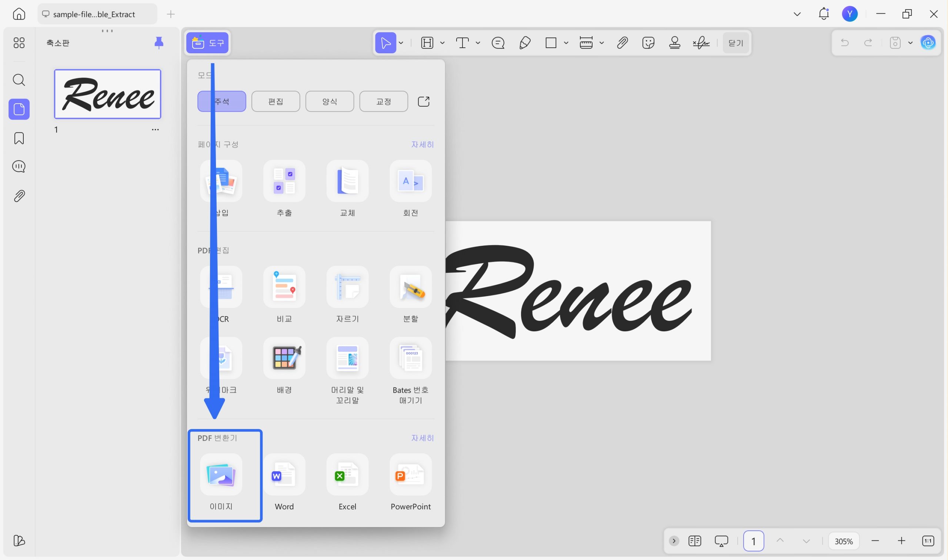Expand the shape tool dropdown arrow

(x=566, y=43)
